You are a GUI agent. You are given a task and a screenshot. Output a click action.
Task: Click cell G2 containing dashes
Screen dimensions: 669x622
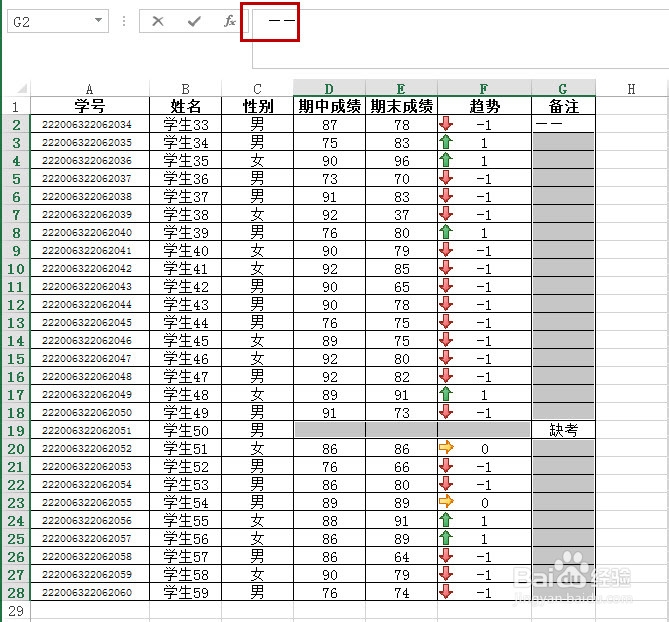tap(563, 124)
